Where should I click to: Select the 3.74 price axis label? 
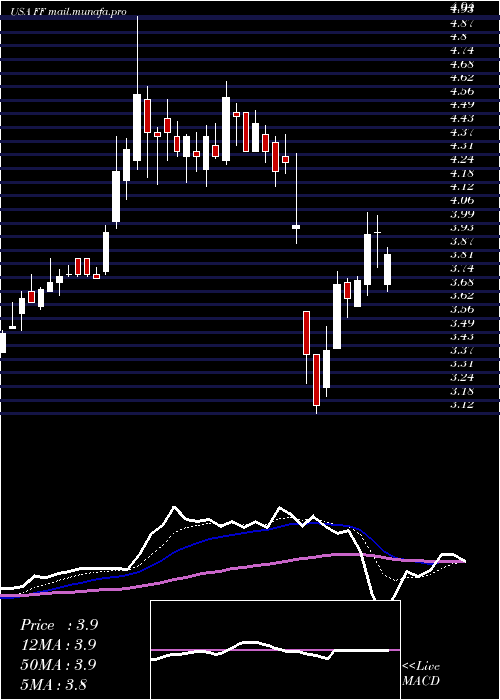tap(462, 268)
